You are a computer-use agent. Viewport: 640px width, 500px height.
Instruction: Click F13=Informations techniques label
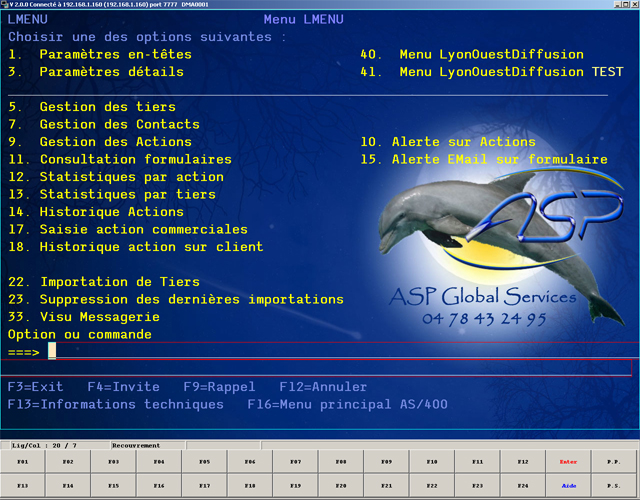[x=116, y=404]
